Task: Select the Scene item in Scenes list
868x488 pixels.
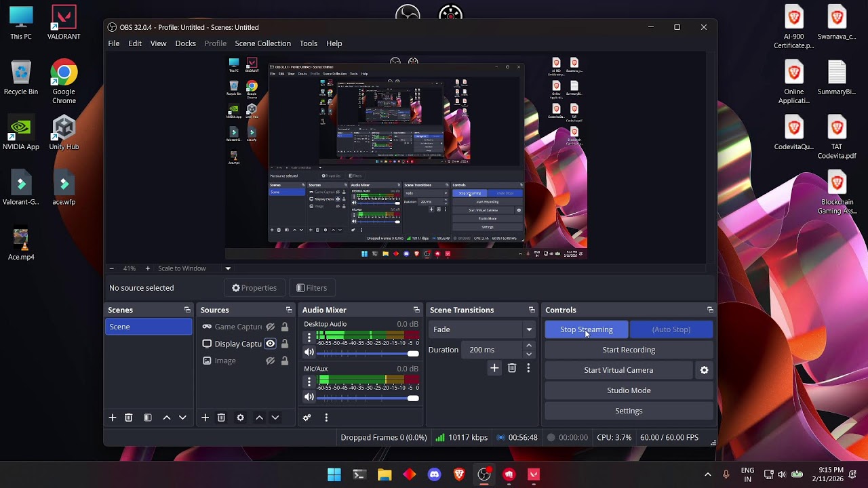Action: [x=149, y=327]
